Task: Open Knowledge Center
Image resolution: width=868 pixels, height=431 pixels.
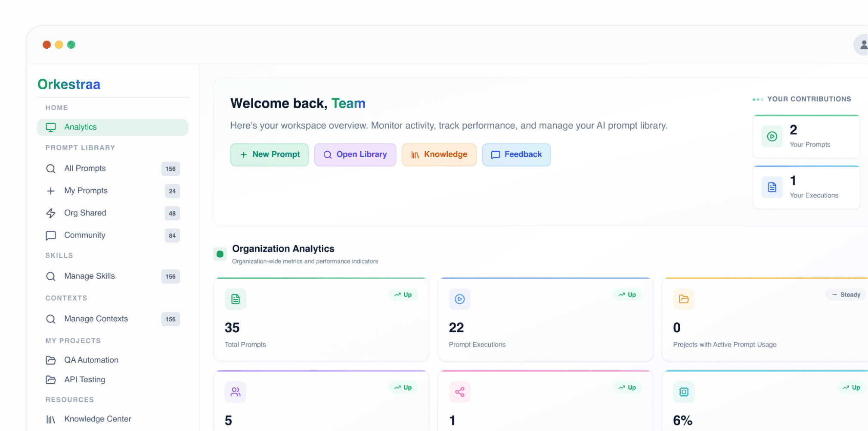Action: tap(112, 419)
